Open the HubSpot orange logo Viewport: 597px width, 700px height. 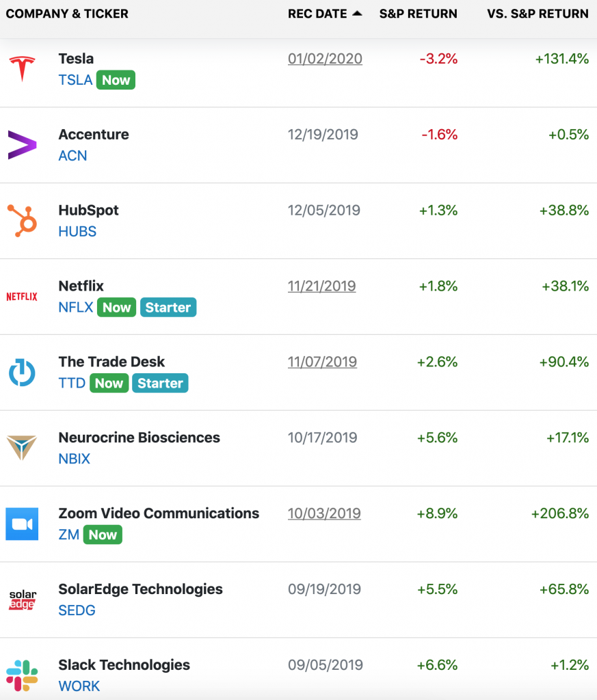(22, 221)
